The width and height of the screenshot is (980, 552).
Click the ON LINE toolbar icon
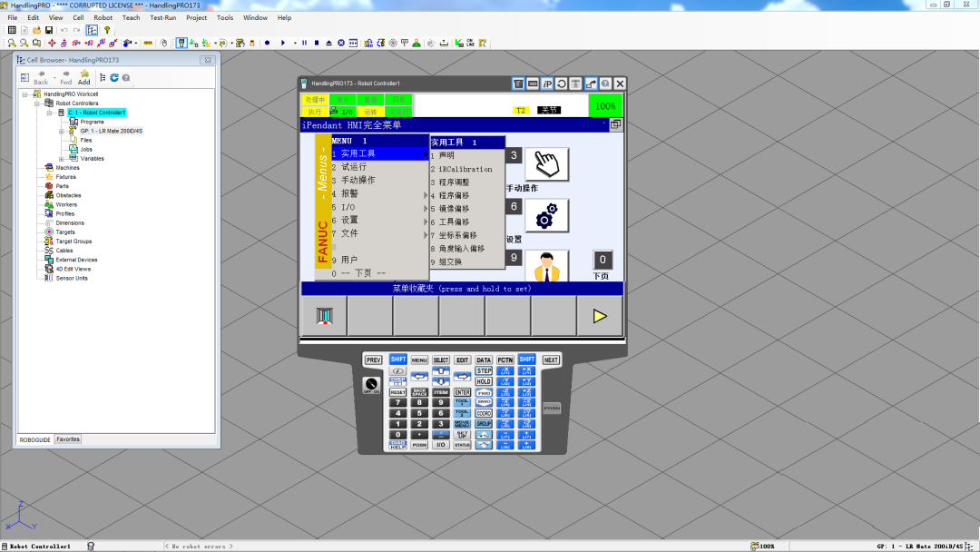(470, 44)
